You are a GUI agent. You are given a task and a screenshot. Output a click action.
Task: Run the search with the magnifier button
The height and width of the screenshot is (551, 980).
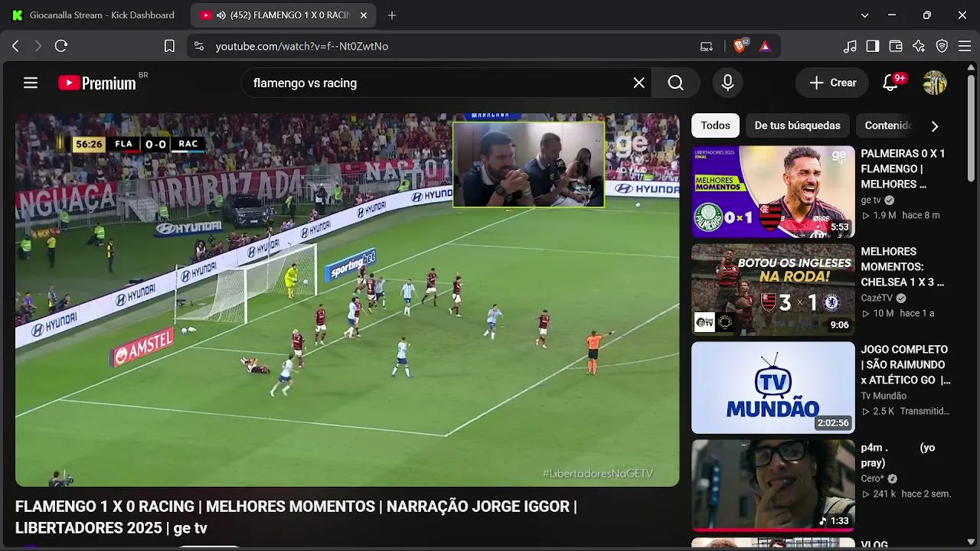675,83
